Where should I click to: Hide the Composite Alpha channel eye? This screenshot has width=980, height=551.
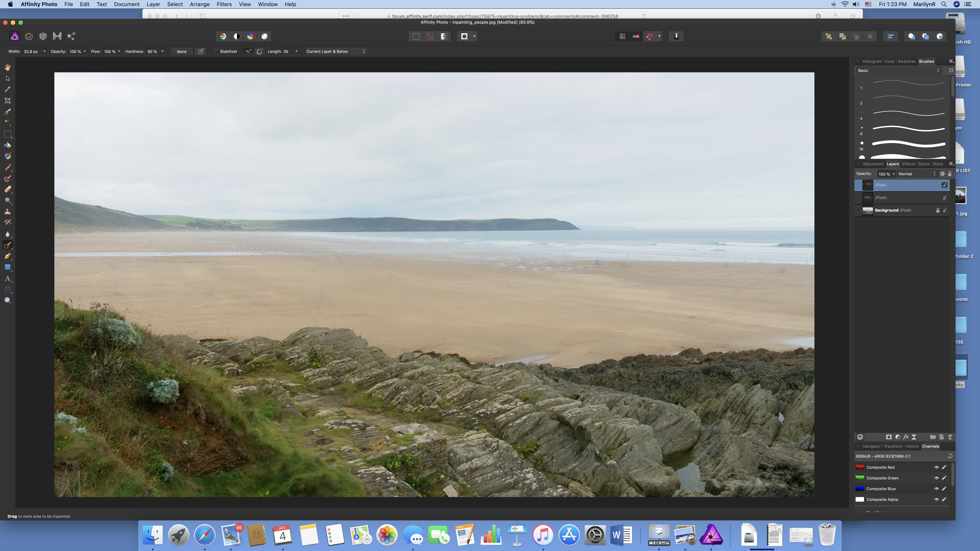[x=936, y=499]
